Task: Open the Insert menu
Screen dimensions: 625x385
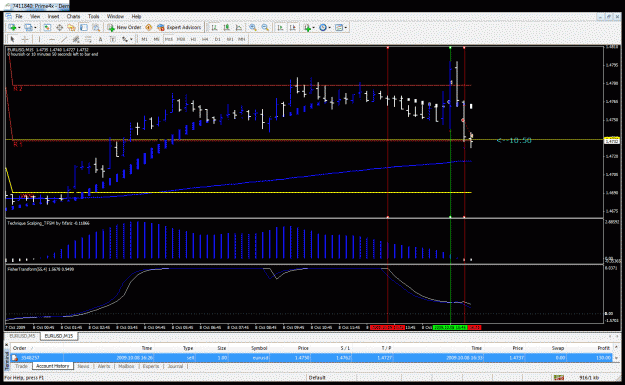Action: (53, 16)
